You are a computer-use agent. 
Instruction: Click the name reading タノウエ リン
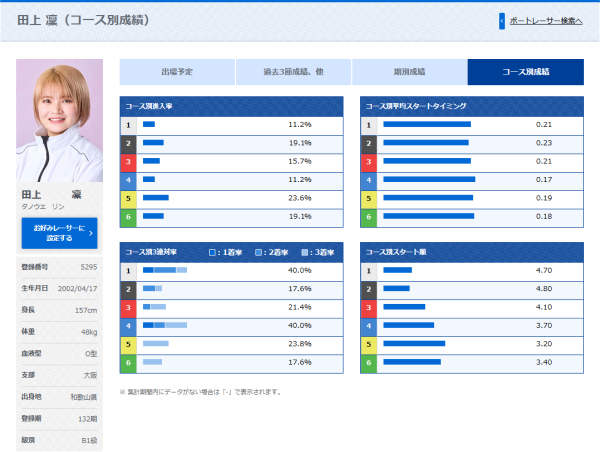[x=43, y=207]
